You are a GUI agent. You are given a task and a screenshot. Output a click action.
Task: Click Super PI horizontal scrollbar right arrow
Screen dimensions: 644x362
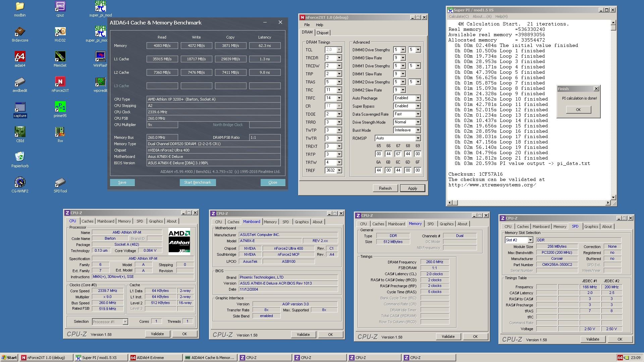(608, 203)
